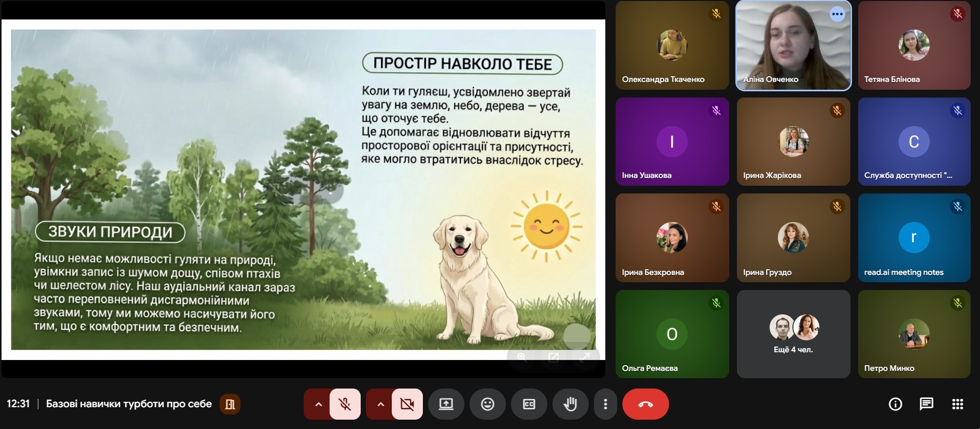Raise your hand icon

570,404
